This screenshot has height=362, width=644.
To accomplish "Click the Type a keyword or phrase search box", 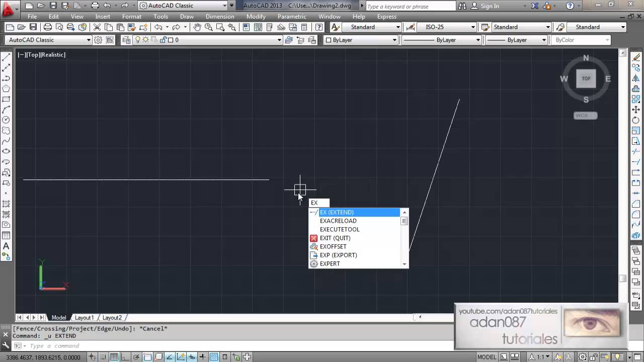I will [x=411, y=6].
